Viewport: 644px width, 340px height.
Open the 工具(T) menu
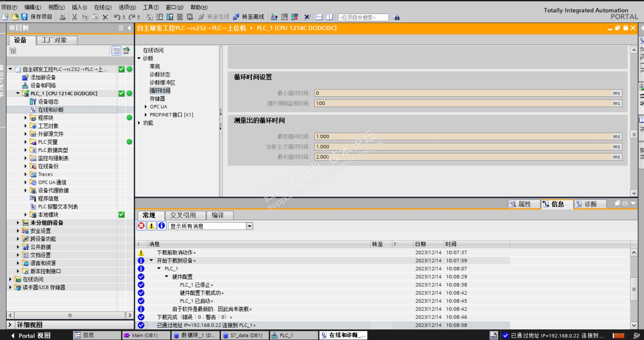pos(151,7)
